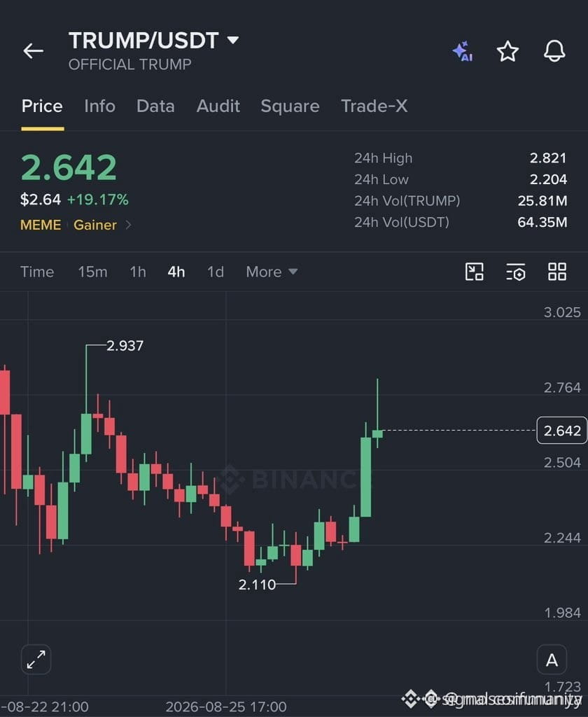Click the 2.110 low marker on the chart
588x717 pixels.
click(x=257, y=585)
